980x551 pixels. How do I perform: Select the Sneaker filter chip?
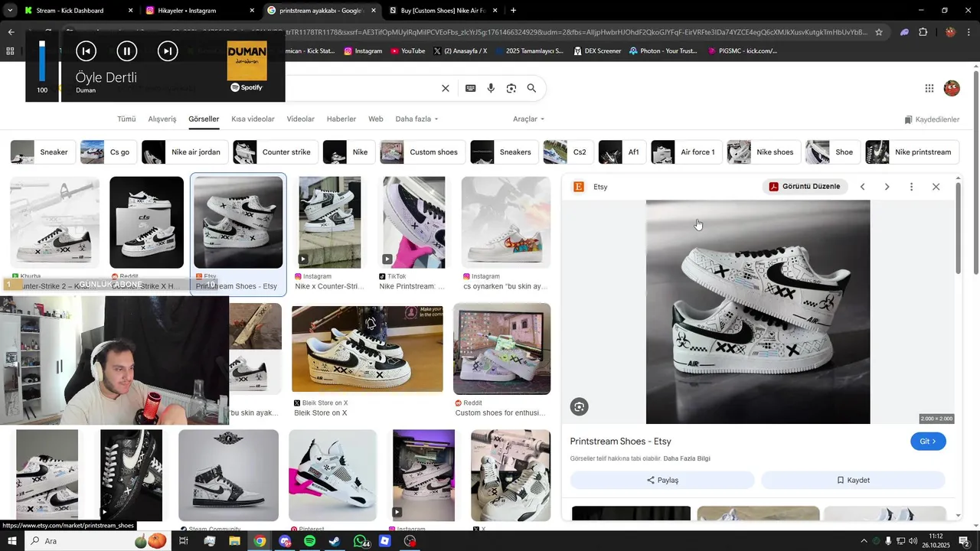[x=43, y=152]
